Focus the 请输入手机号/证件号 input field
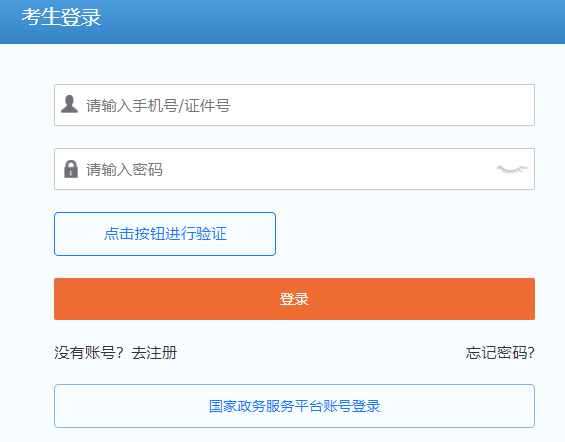The image size is (565, 442). coord(294,105)
